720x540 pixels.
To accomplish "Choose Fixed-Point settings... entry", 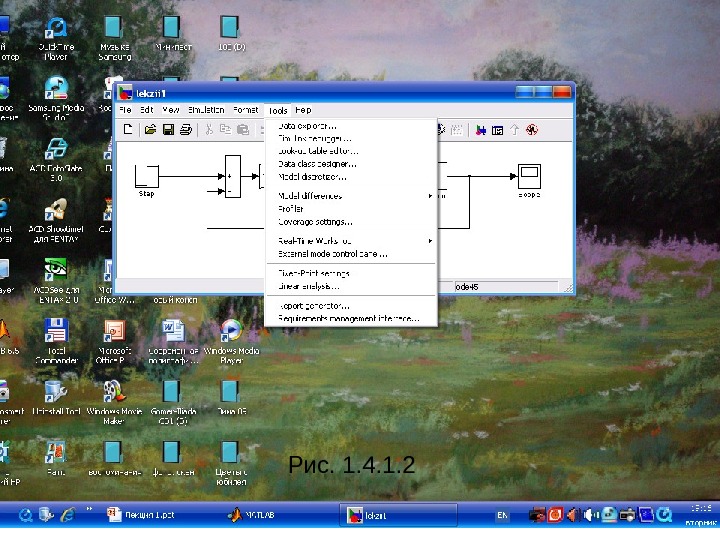I will tap(351, 274).
